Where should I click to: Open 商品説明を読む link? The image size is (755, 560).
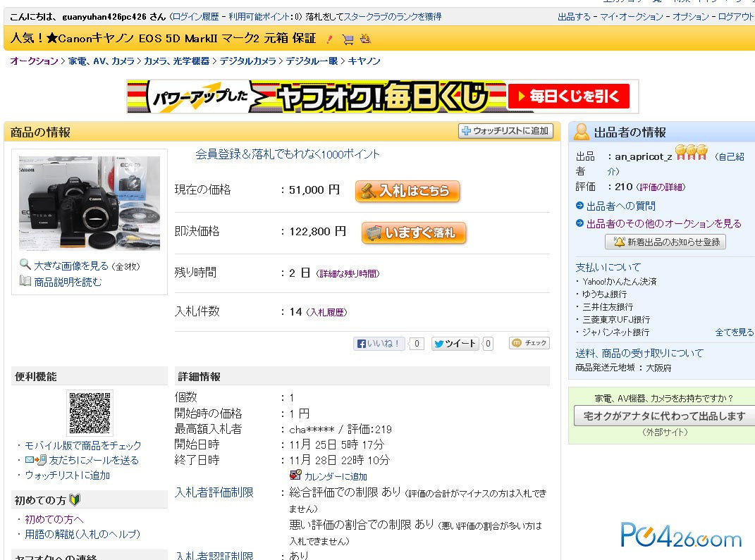(68, 282)
